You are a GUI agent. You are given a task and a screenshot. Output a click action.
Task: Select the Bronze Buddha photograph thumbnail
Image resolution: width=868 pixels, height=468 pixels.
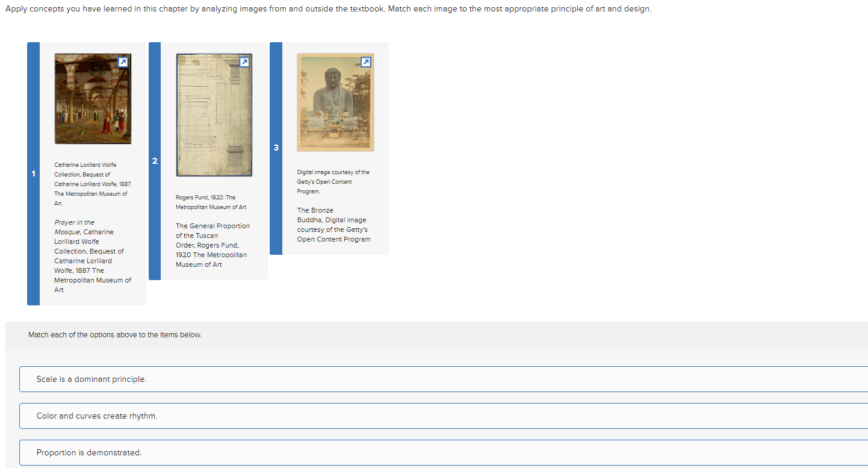coord(335,102)
